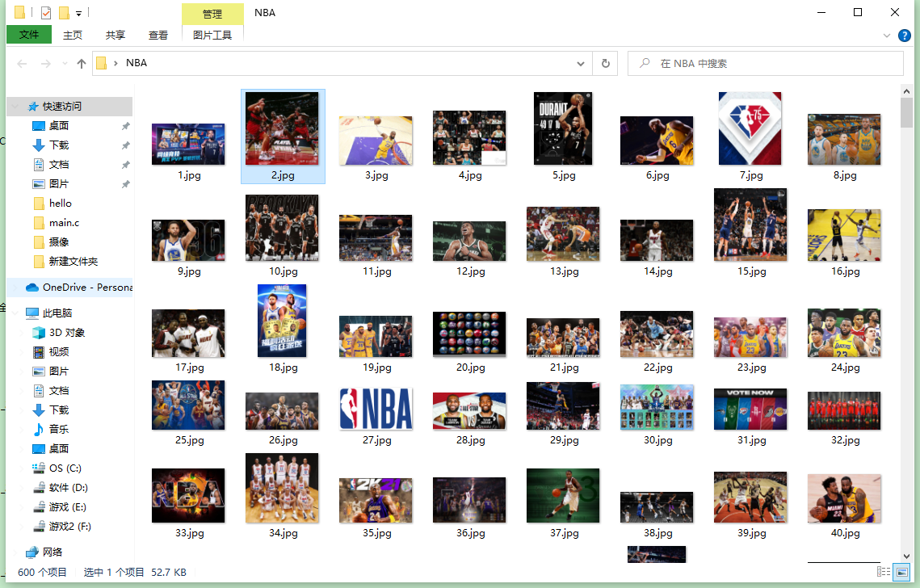The image size is (920, 588).
Task: Select pinned 下载 under Quick Access
Action: [x=59, y=145]
